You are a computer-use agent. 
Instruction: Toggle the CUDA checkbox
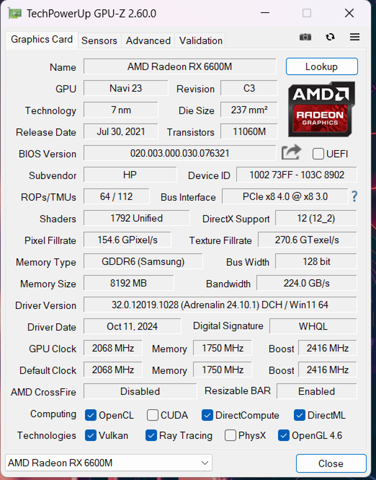tap(152, 415)
